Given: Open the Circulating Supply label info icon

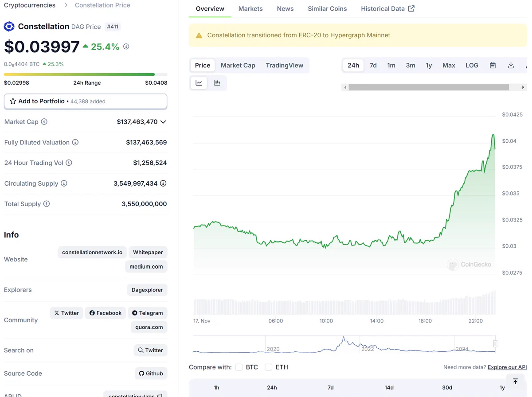Looking at the screenshot, I should pos(64,183).
